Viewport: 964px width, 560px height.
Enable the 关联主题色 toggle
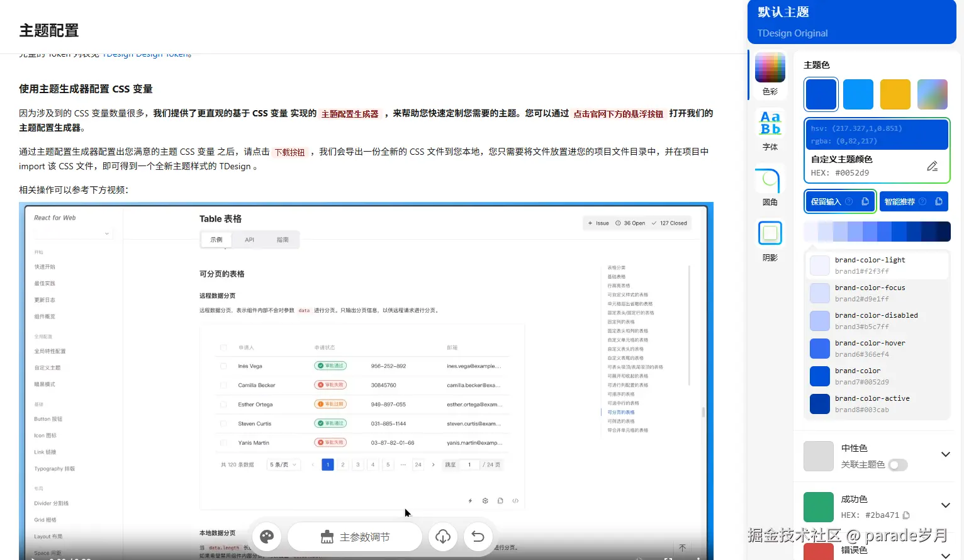898,465
